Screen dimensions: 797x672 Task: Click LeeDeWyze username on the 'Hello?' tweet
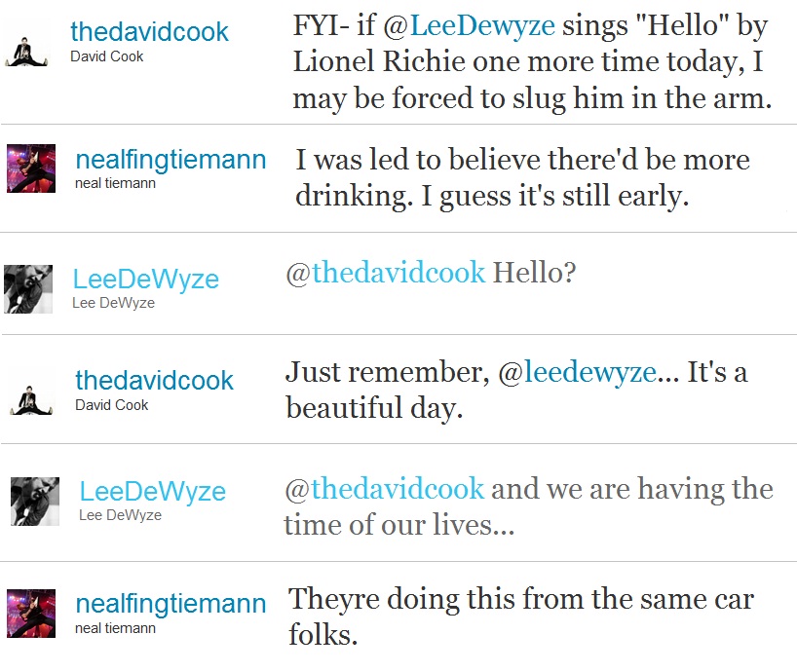pos(145,280)
